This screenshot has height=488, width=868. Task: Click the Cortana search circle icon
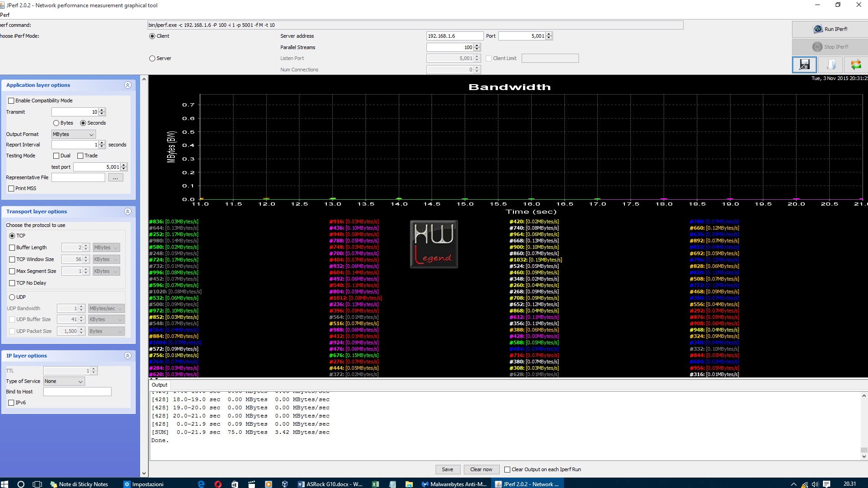(20, 484)
